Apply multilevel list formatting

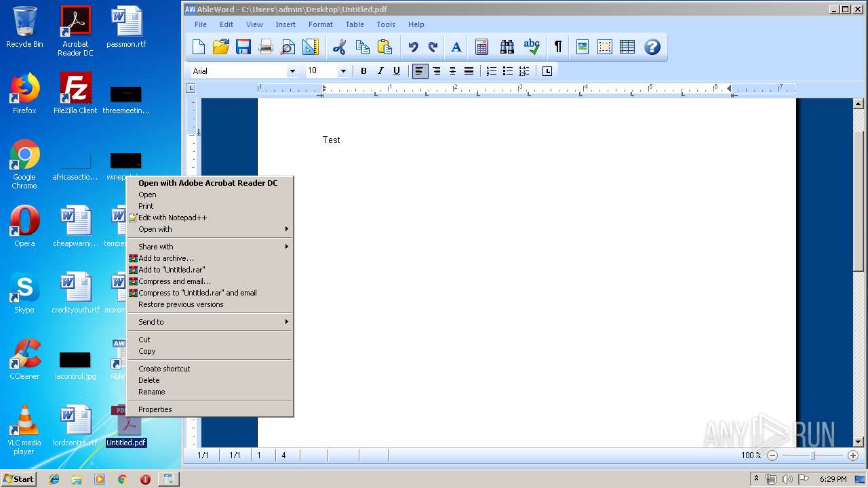(524, 71)
